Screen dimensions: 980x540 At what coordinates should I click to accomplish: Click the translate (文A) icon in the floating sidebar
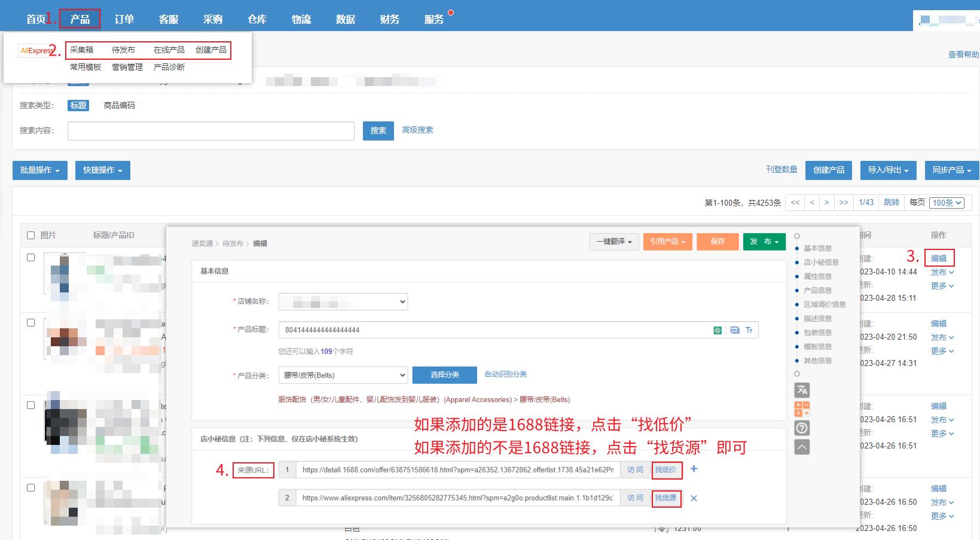point(801,390)
